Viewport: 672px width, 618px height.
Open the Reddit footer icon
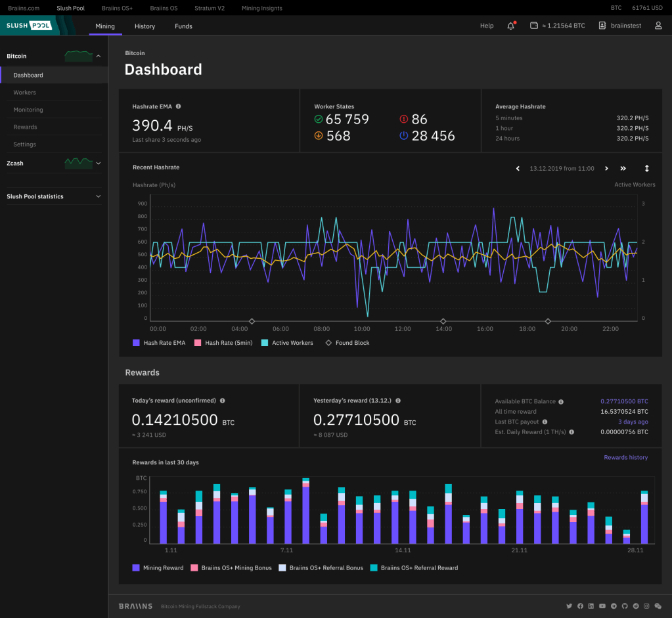(636, 606)
